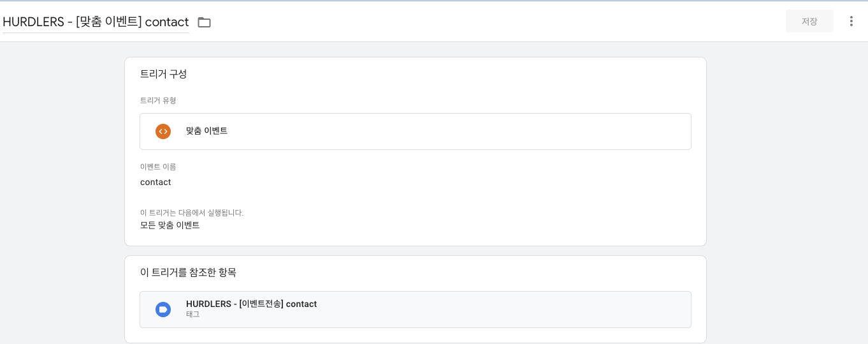Click the 저장 save button

tap(809, 21)
